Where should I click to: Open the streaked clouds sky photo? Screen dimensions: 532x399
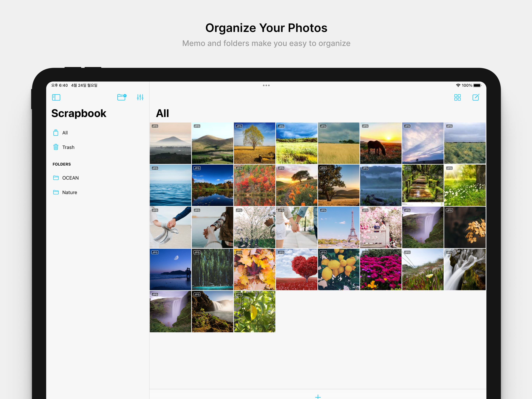tap(423, 143)
